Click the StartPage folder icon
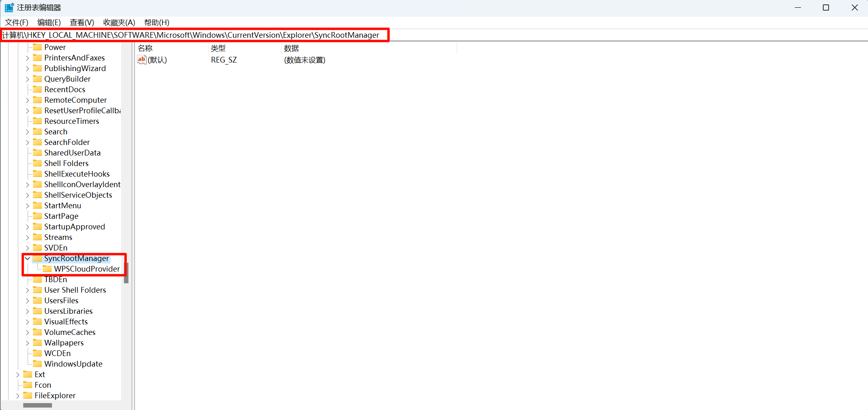The width and height of the screenshot is (868, 410). click(x=37, y=216)
